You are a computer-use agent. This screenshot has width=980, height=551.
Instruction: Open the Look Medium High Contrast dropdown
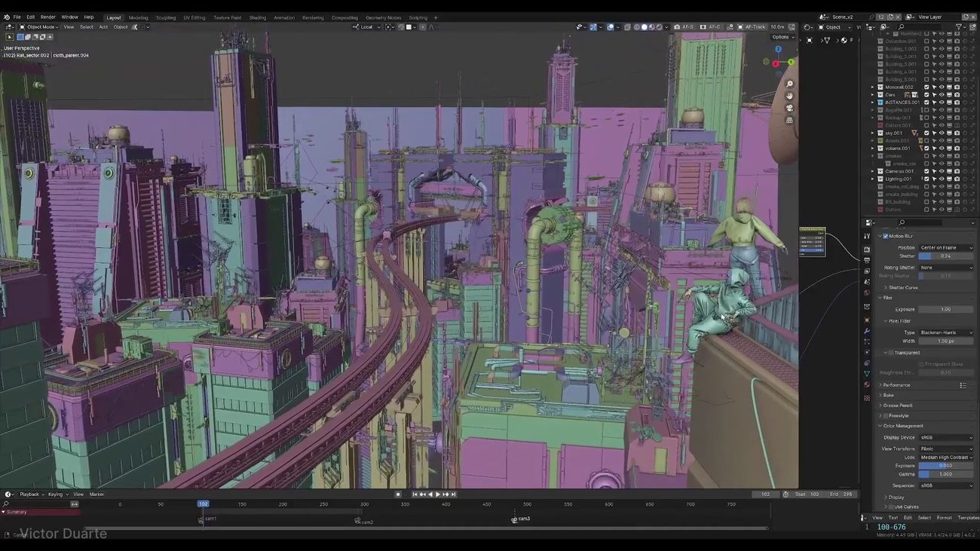click(946, 457)
